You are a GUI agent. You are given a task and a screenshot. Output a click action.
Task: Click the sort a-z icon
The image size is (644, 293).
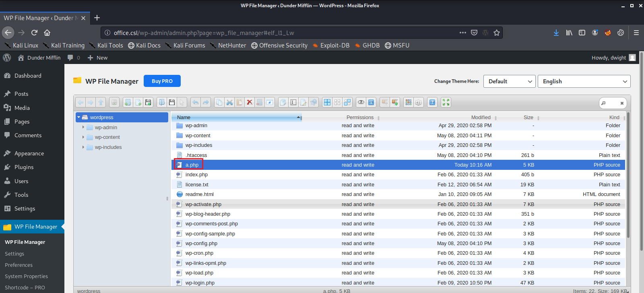click(x=419, y=102)
